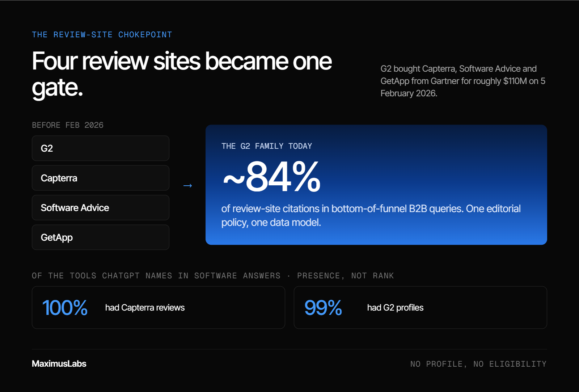The width and height of the screenshot is (579, 392).
Task: Select the G2 card
Action: click(x=101, y=148)
